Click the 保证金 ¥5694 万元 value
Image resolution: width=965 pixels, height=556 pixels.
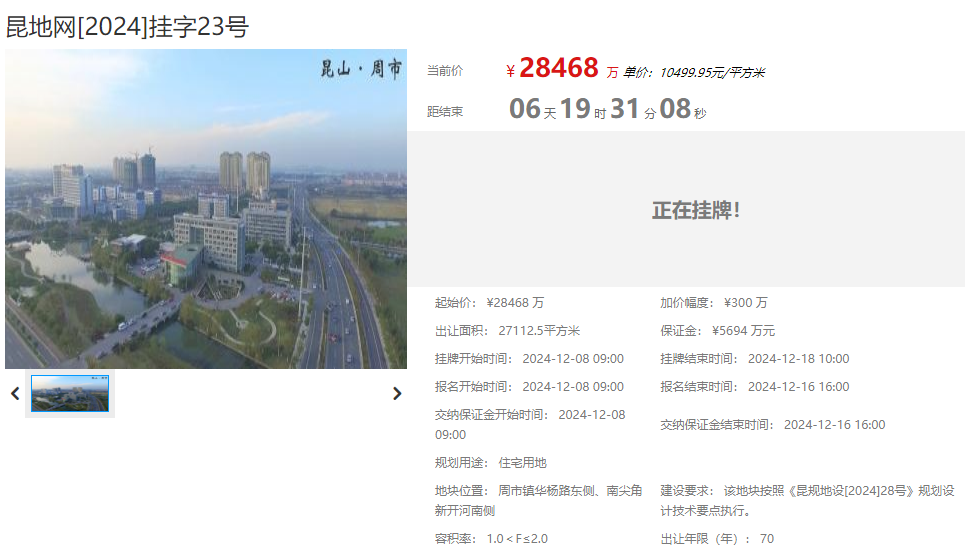[743, 331]
